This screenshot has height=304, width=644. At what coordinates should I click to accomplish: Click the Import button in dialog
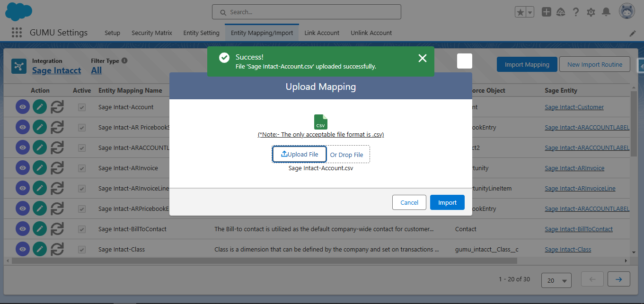[x=447, y=202]
